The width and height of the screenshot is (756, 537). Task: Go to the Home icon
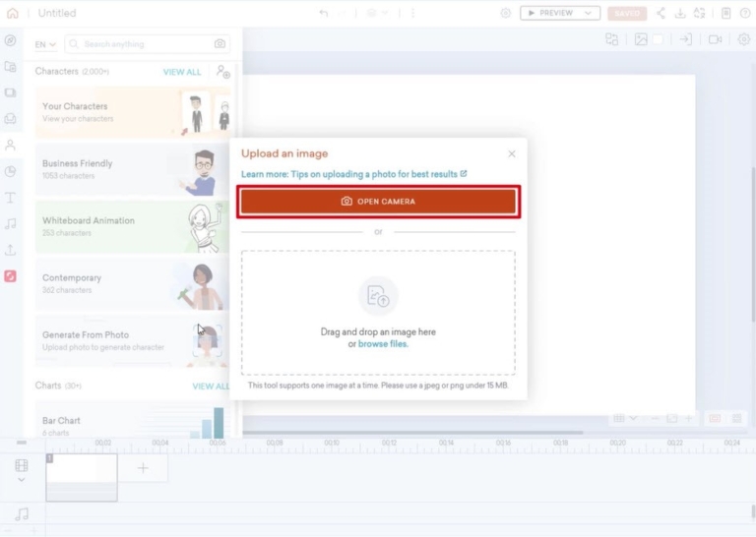point(12,14)
